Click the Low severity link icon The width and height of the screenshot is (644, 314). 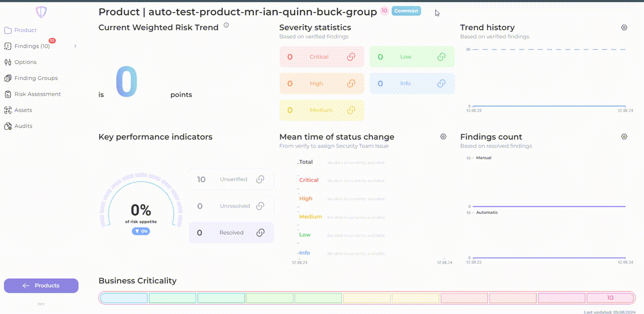click(x=441, y=57)
